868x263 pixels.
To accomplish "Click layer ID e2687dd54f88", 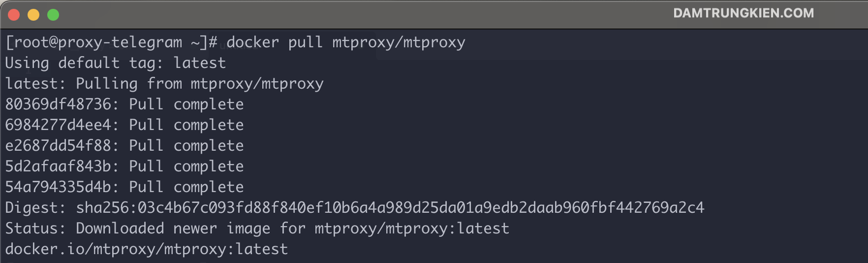I will pyautogui.click(x=58, y=146).
